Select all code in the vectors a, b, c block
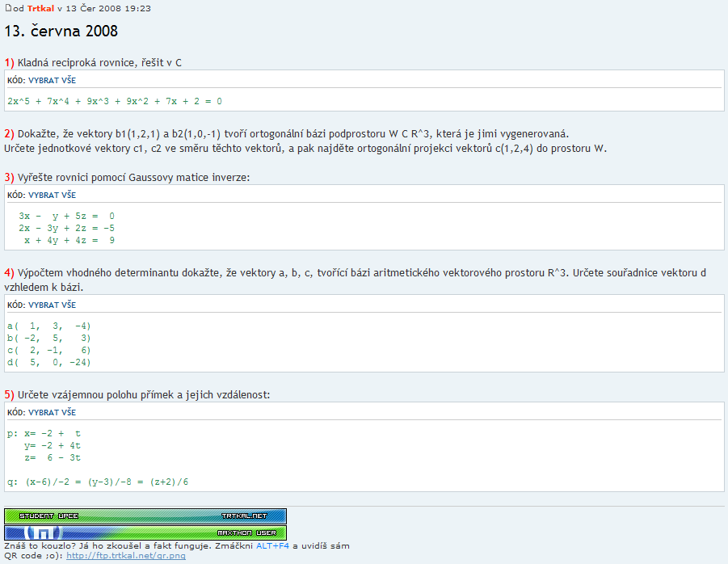 pos(53,305)
